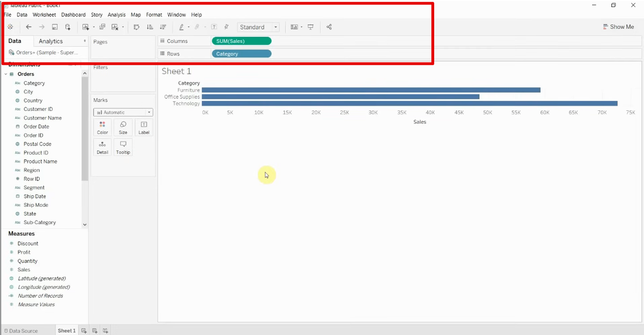Open the Analysis menu
Viewport: 644px width, 335px height.
click(x=116, y=15)
